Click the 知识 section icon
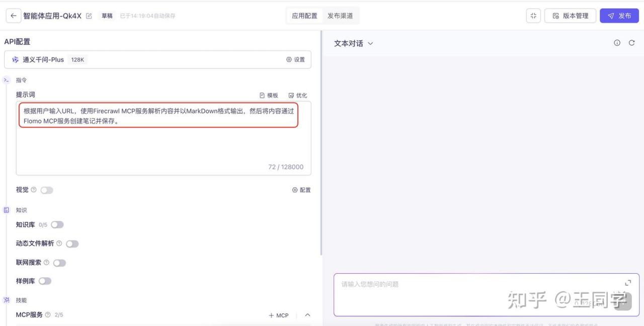 point(7,210)
